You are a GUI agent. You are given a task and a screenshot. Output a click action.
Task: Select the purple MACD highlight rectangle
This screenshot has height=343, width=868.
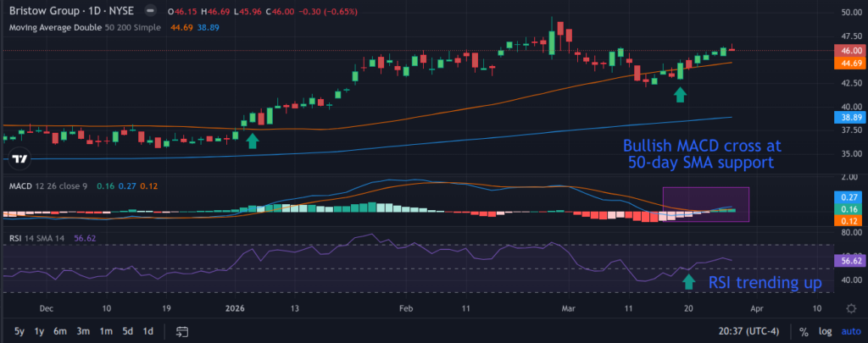(706, 205)
